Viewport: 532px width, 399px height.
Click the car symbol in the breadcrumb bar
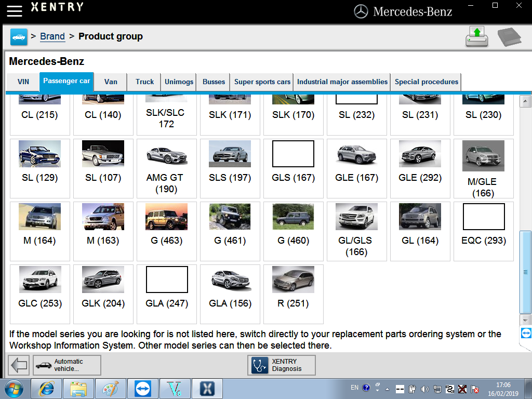tap(19, 36)
